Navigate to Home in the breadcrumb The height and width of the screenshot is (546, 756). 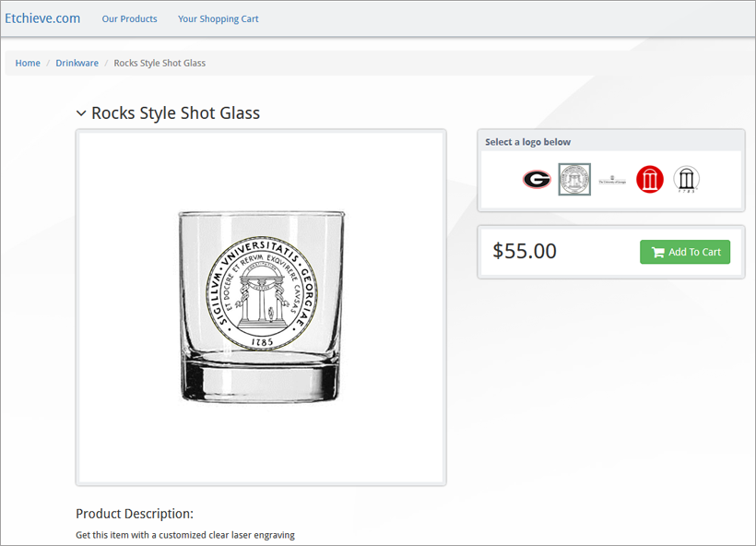(x=28, y=63)
